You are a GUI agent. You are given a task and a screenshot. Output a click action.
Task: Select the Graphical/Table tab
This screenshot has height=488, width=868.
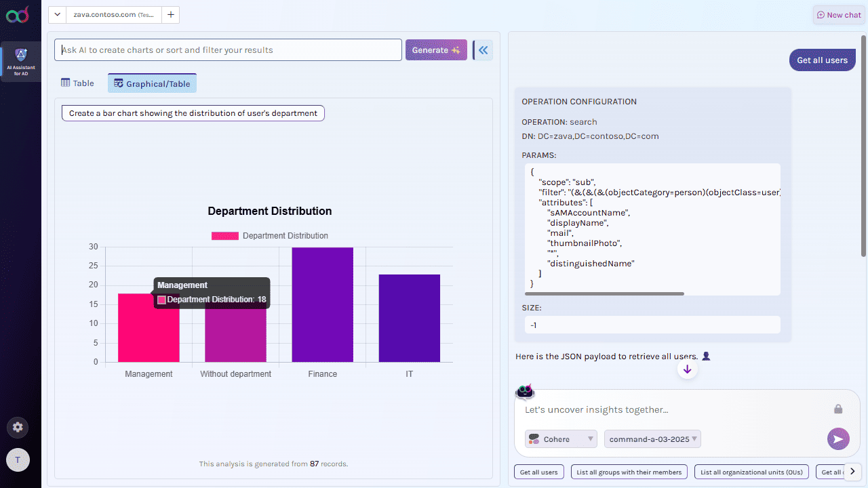151,83
